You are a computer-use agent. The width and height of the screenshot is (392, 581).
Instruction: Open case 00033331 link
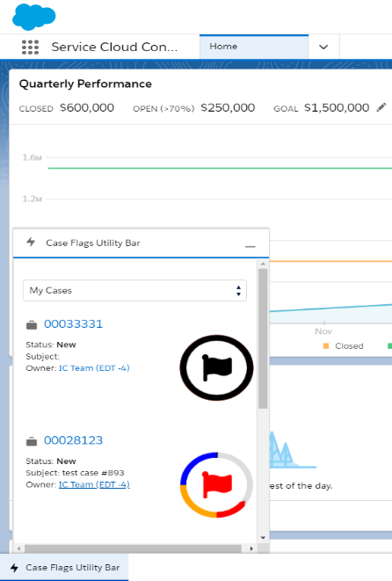pyautogui.click(x=73, y=324)
